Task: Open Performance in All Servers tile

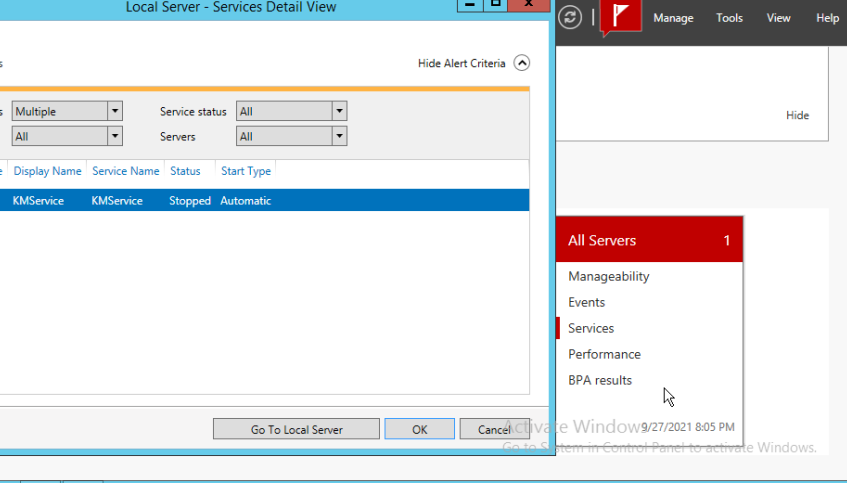Action: tap(604, 354)
